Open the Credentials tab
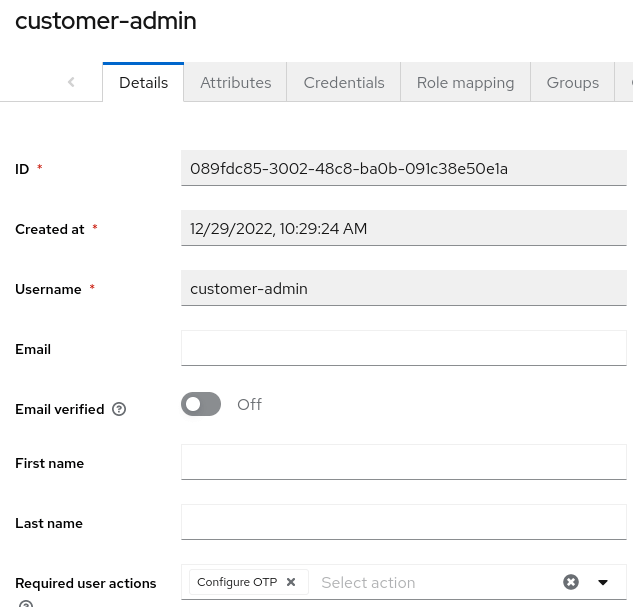This screenshot has height=607, width=633. (344, 82)
